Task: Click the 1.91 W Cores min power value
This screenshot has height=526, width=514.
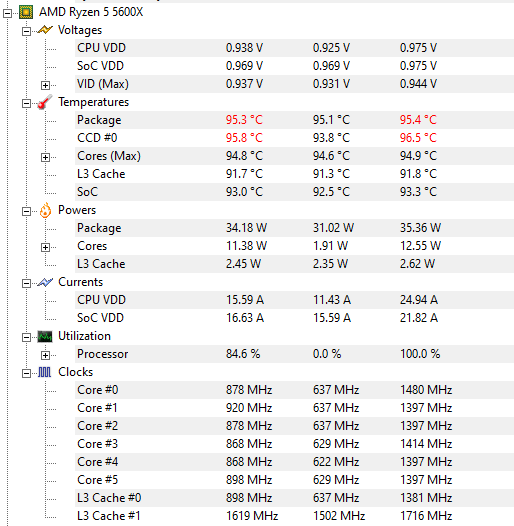Action: click(330, 246)
